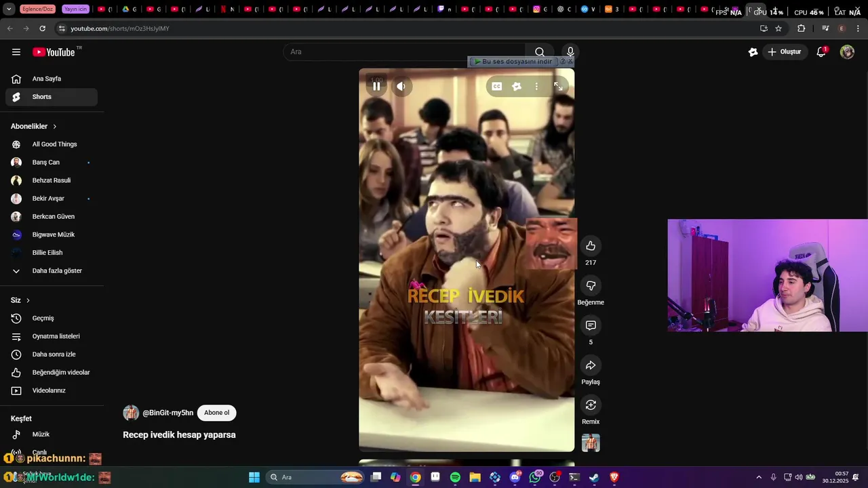Share the Short via Paylaş
Viewport: 868px width, 488px height.
click(x=591, y=365)
